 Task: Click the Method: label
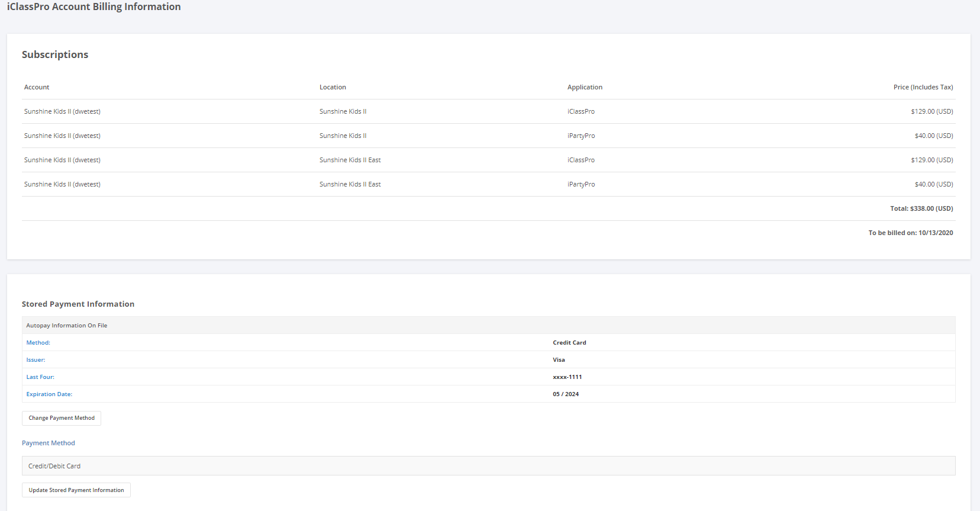pyautogui.click(x=38, y=343)
